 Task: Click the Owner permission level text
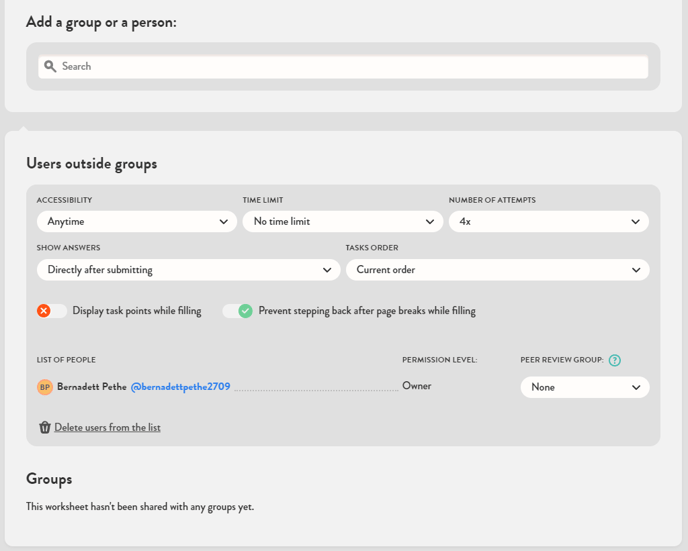click(x=417, y=386)
